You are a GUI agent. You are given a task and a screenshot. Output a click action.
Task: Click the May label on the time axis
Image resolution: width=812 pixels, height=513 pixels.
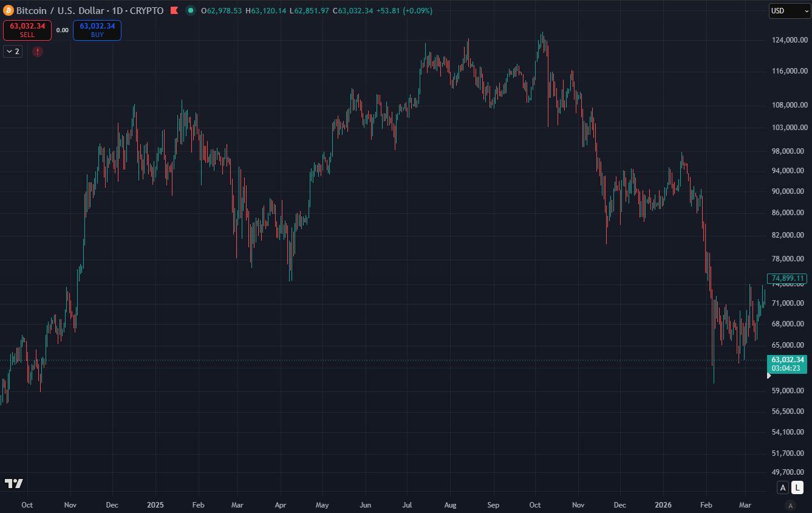click(x=322, y=505)
